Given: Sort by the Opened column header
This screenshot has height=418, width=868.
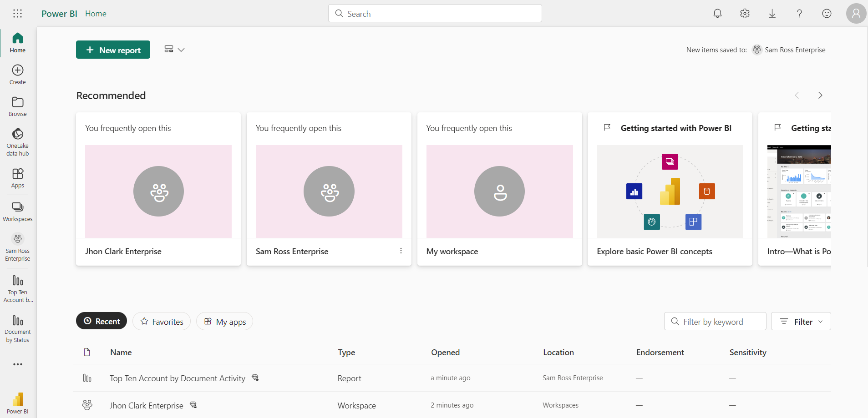Looking at the screenshot, I should [x=446, y=353].
